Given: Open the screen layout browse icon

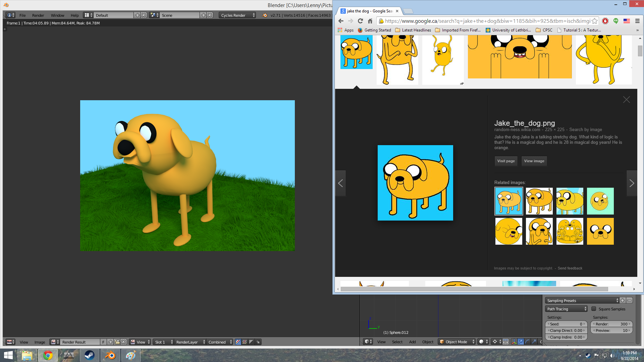Looking at the screenshot, I should click(88, 15).
